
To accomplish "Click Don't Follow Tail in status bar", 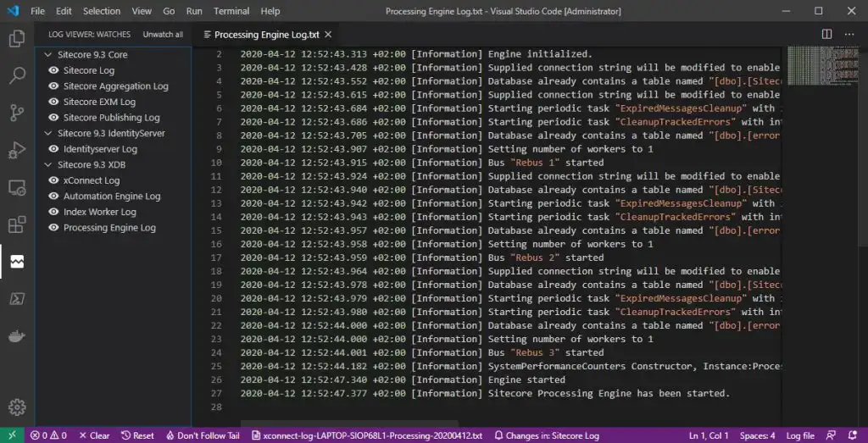I will click(203, 435).
